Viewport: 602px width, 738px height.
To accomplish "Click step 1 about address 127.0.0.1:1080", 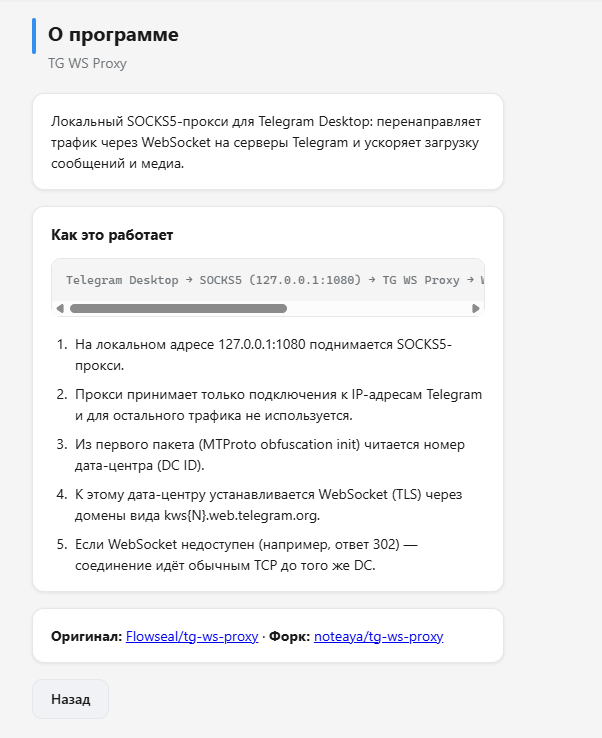I will click(263, 355).
